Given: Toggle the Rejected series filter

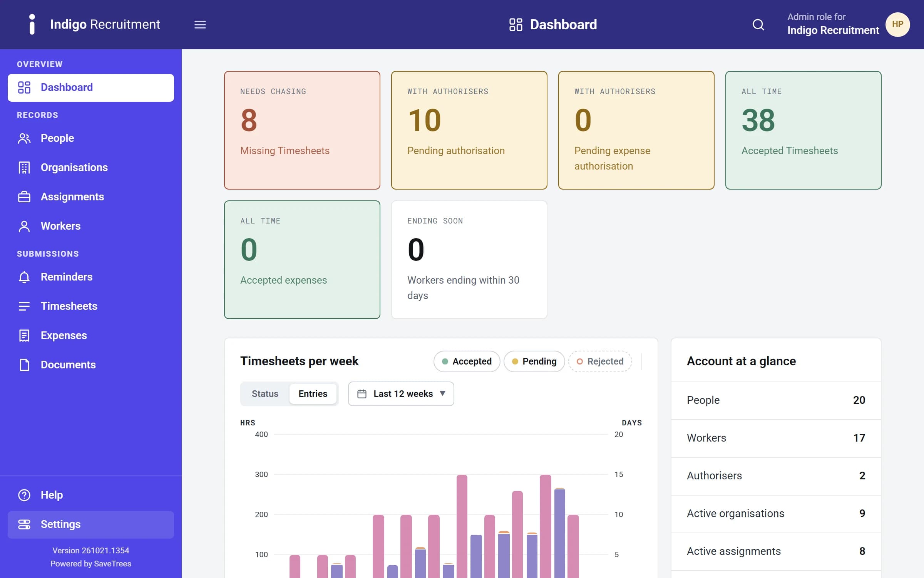Looking at the screenshot, I should point(600,361).
